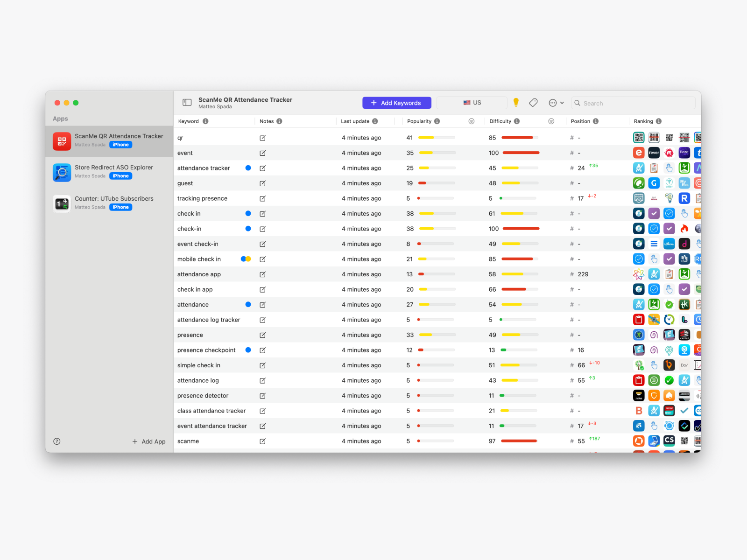Click the popularity bar for 'event' keyword

[x=437, y=153]
